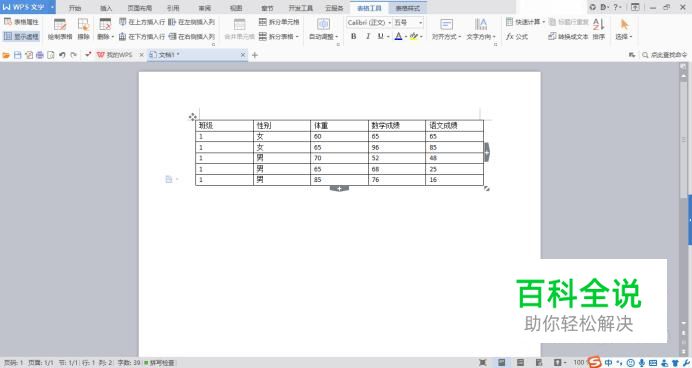Close the 文档1 document tab
The height and width of the screenshot is (368, 692).
(243, 55)
